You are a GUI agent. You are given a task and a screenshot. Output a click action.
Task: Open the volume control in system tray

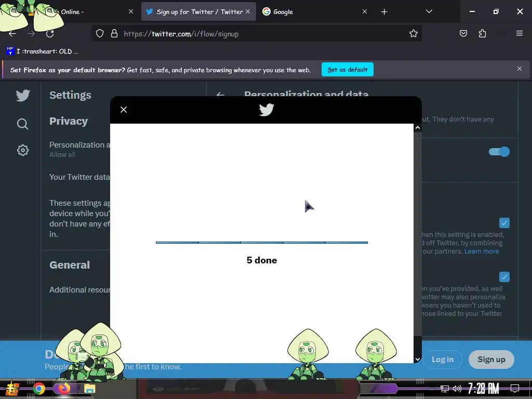tap(457, 389)
